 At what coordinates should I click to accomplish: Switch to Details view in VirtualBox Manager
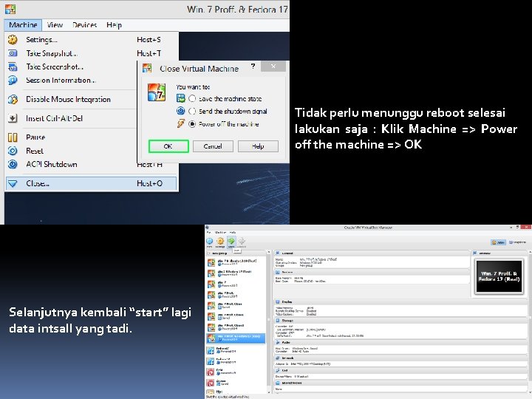tap(499, 242)
